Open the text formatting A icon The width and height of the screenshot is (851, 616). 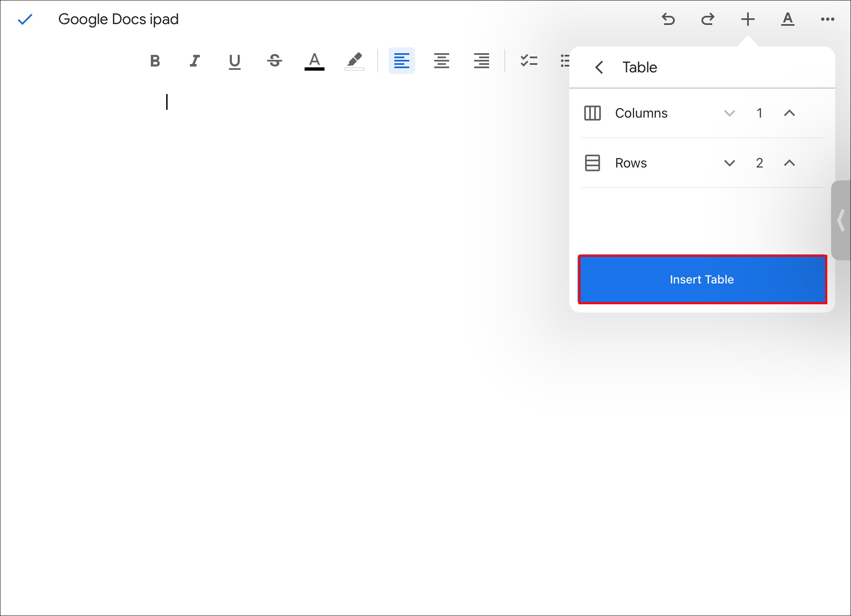tap(787, 19)
